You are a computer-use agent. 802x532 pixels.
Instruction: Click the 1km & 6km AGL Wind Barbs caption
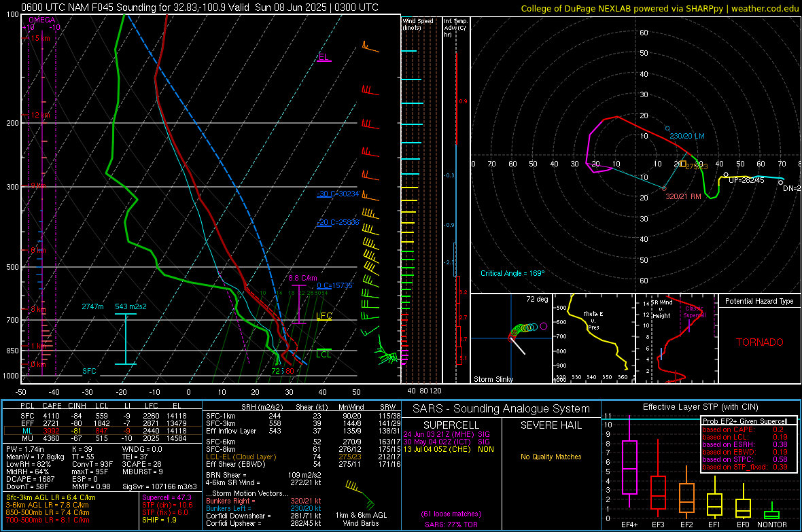[x=361, y=519]
